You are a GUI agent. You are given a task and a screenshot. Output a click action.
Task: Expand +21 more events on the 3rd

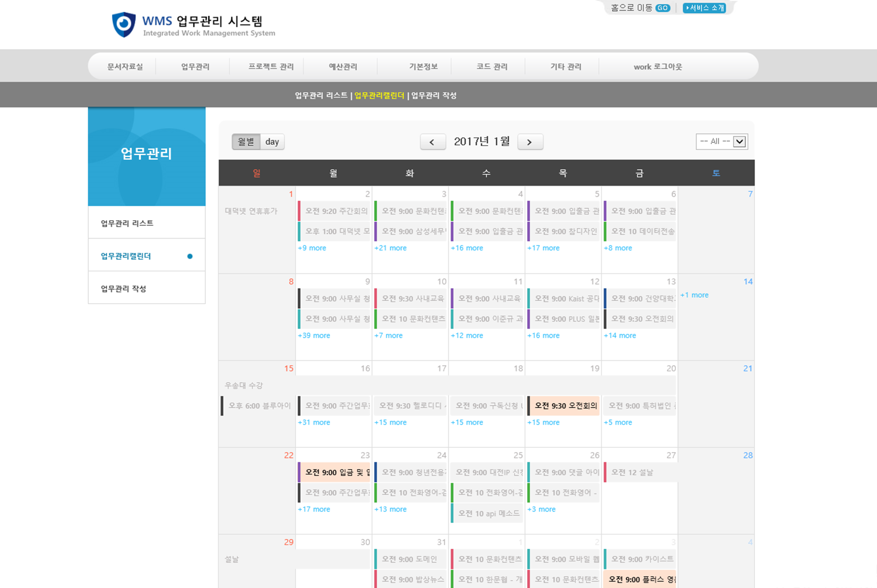click(391, 248)
